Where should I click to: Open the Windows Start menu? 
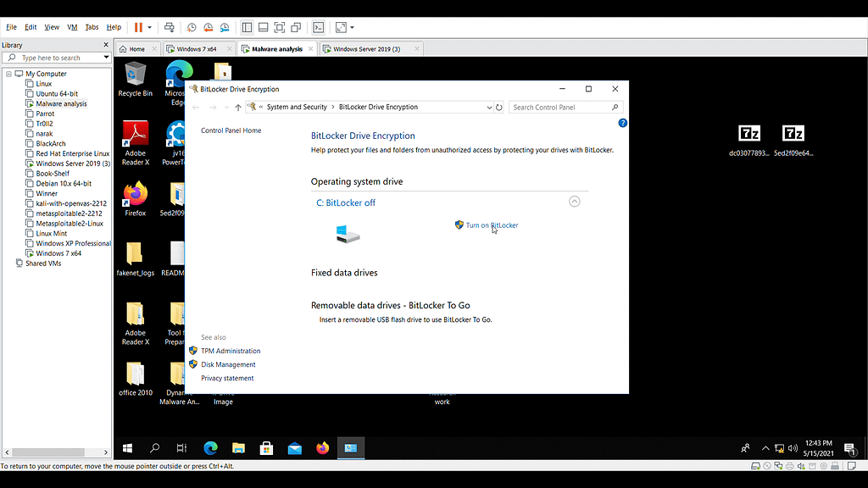pos(127,448)
